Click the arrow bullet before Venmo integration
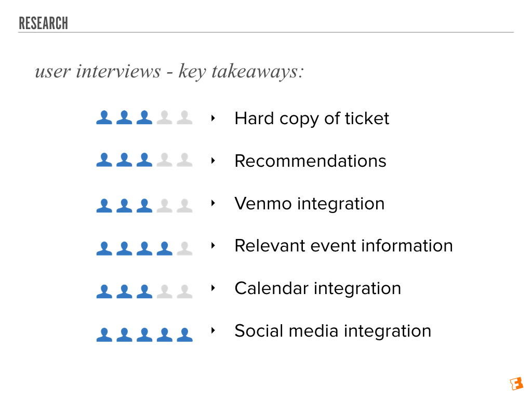The image size is (532, 399). tap(213, 203)
